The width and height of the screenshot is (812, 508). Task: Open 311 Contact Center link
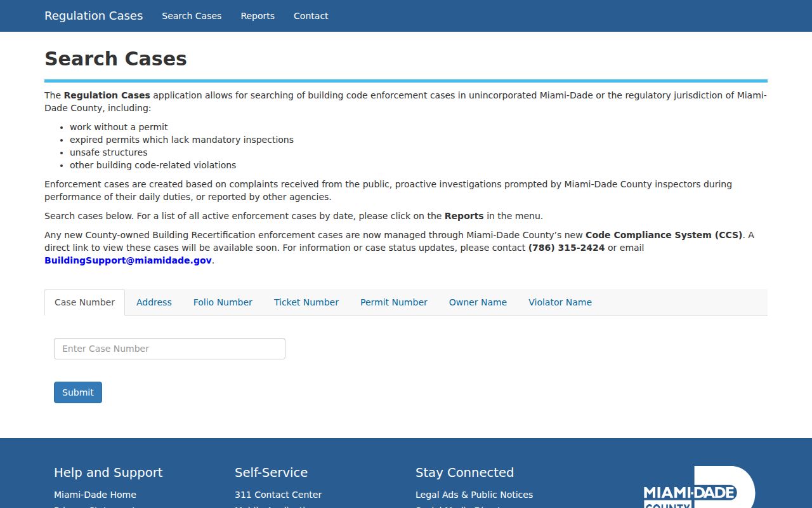pos(278,495)
